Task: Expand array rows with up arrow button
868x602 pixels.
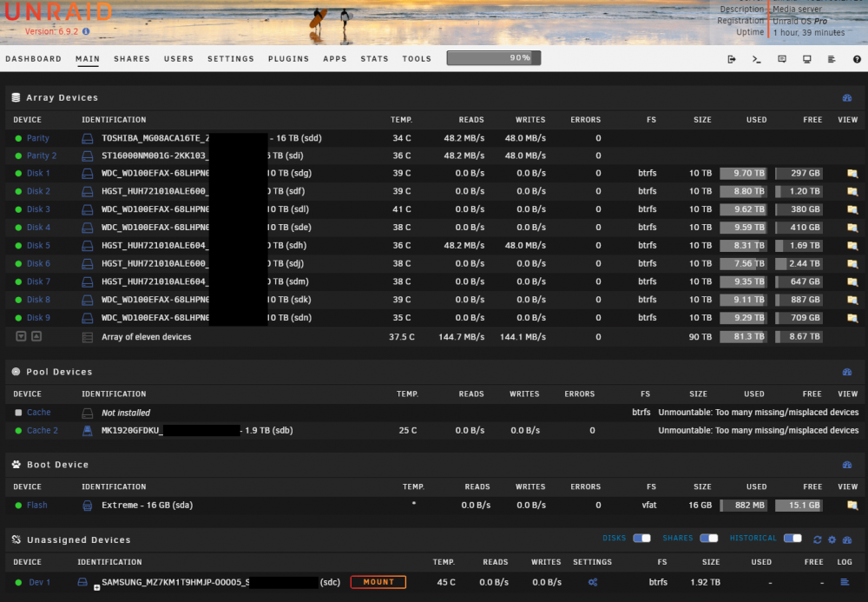Action: click(36, 336)
